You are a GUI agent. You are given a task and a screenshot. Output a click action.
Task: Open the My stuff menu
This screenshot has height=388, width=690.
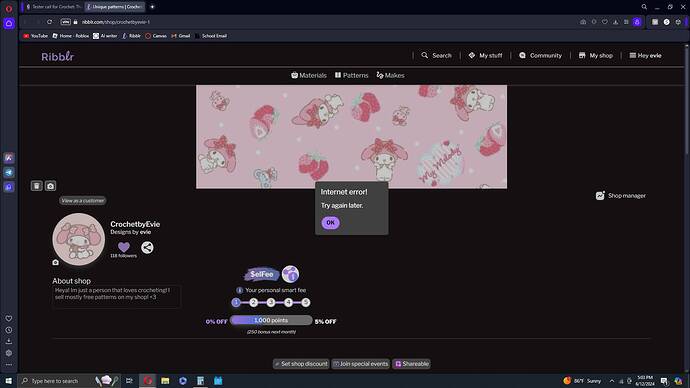(485, 55)
